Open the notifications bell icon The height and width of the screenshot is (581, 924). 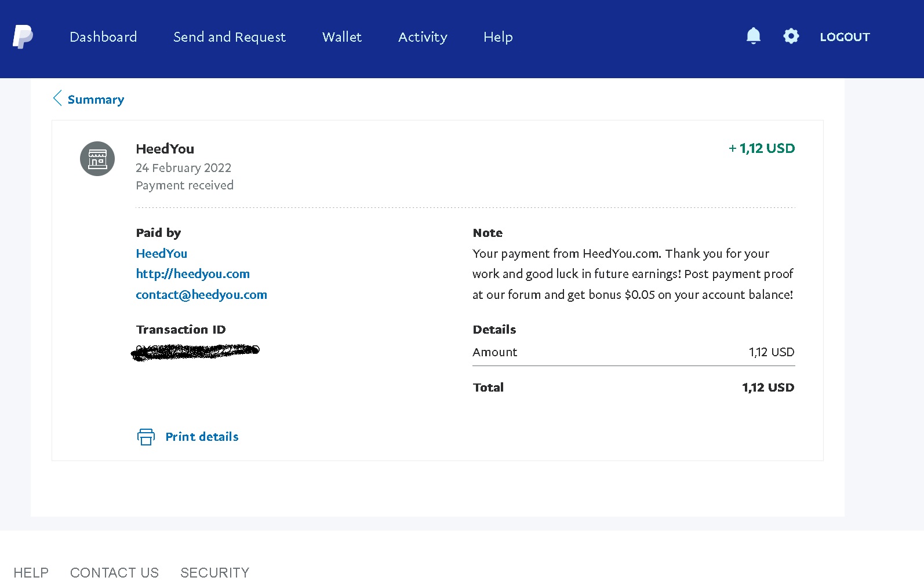point(753,36)
